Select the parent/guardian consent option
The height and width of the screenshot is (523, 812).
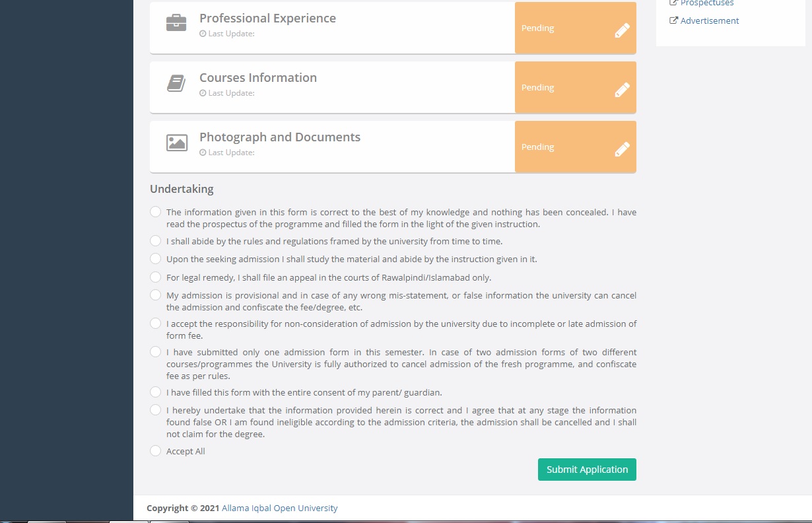[x=155, y=392]
